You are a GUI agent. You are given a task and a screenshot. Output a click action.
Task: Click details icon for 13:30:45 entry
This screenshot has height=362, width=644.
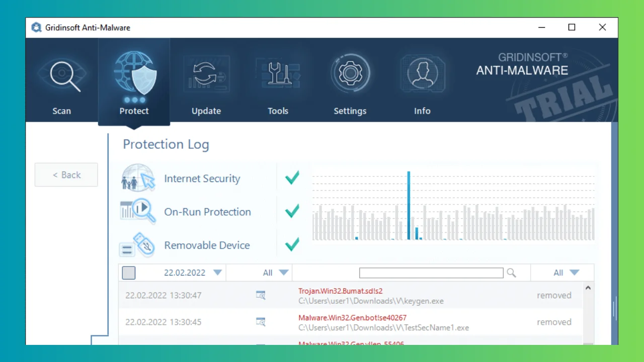point(261,322)
